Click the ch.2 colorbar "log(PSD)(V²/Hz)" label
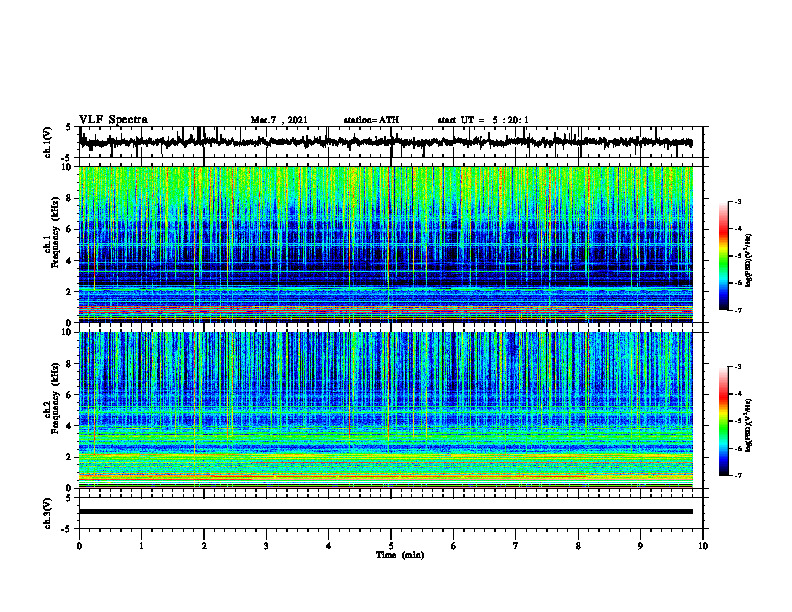 pyautogui.click(x=749, y=425)
